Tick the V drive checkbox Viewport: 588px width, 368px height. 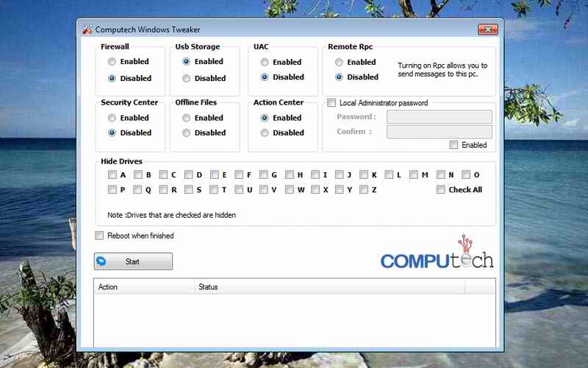[264, 190]
